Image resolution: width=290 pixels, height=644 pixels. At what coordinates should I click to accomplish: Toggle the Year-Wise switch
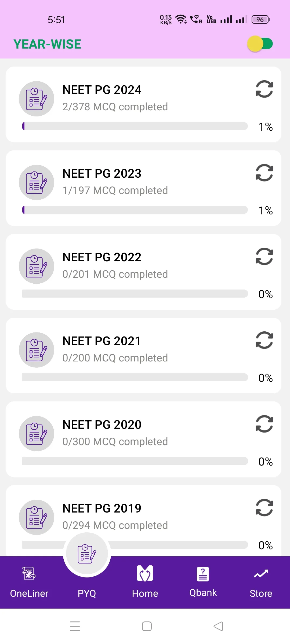(260, 44)
